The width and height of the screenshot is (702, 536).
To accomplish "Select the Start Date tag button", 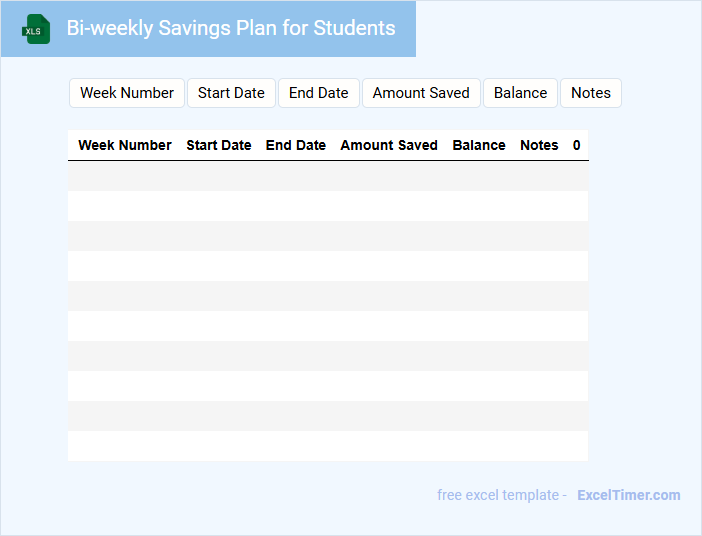I will (x=231, y=93).
